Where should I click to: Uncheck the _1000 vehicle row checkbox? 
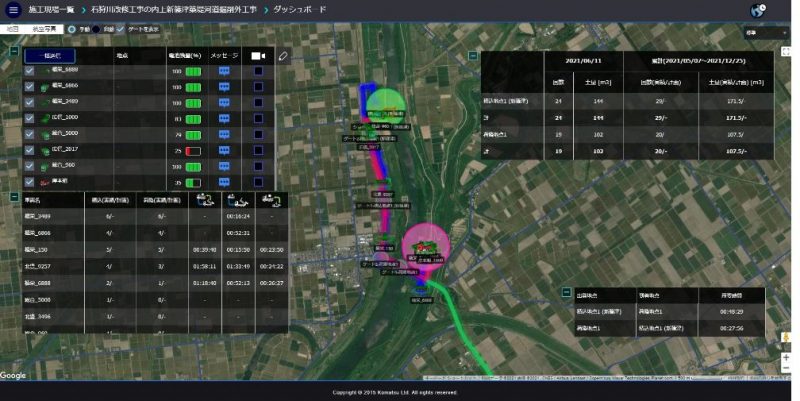[30, 119]
